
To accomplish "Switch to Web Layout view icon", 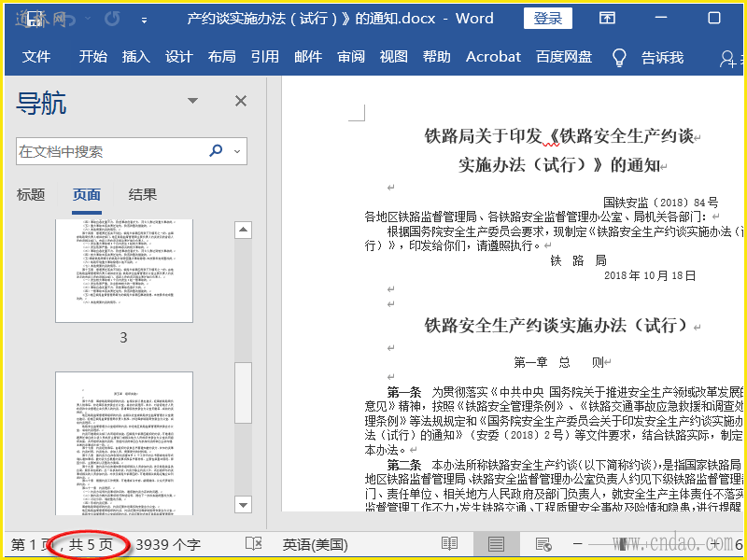I will 543,544.
